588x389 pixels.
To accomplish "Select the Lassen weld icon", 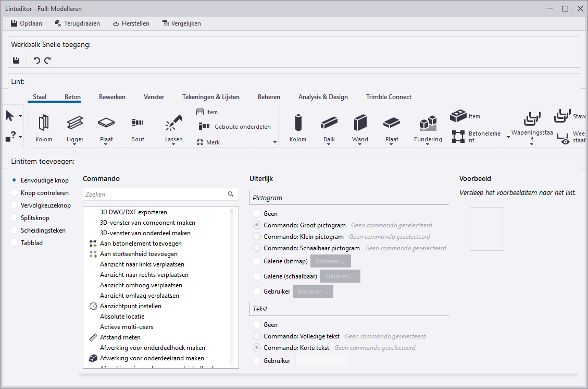I will 173,124.
